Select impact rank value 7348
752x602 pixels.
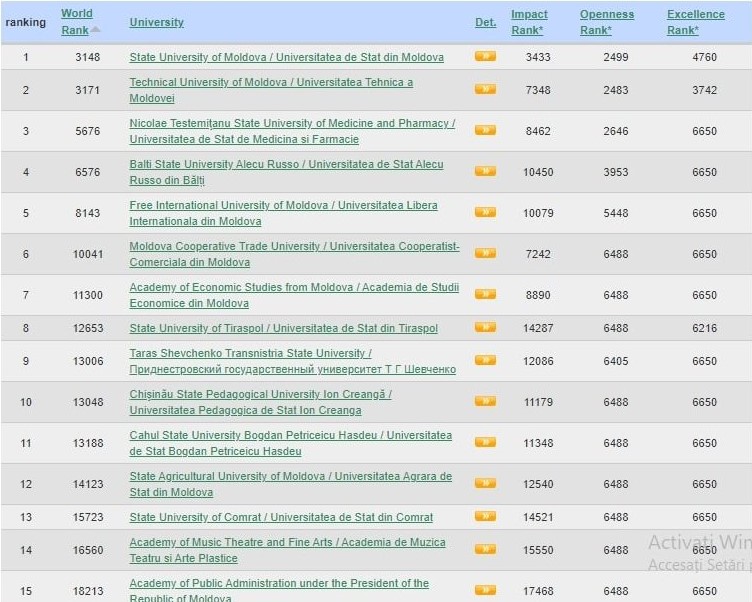point(538,90)
